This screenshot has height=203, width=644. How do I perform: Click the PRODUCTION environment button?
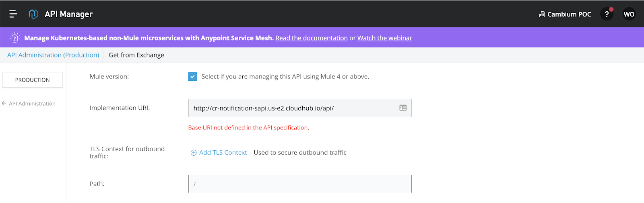33,80
